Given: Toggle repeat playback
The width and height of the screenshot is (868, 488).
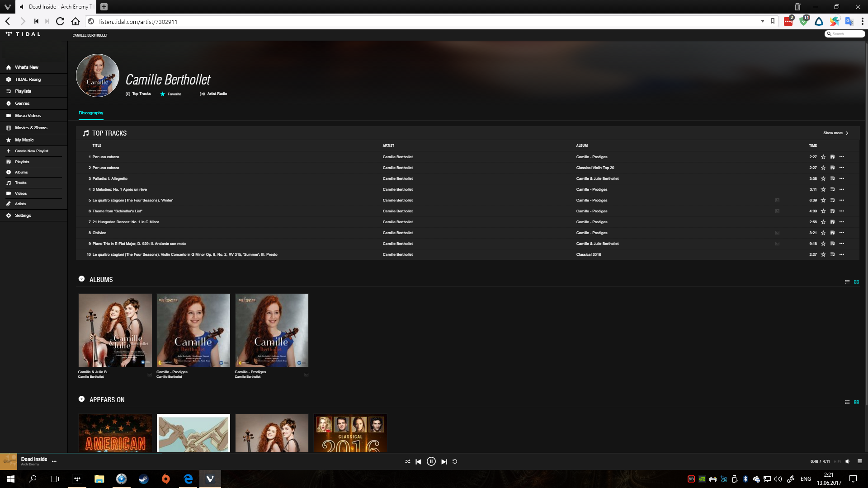Looking at the screenshot, I should [x=455, y=462].
